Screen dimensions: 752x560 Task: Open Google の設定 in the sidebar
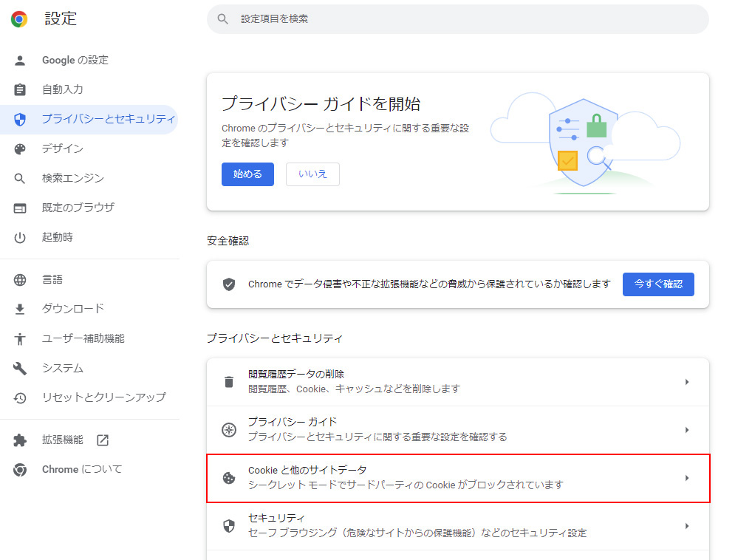[89, 61]
